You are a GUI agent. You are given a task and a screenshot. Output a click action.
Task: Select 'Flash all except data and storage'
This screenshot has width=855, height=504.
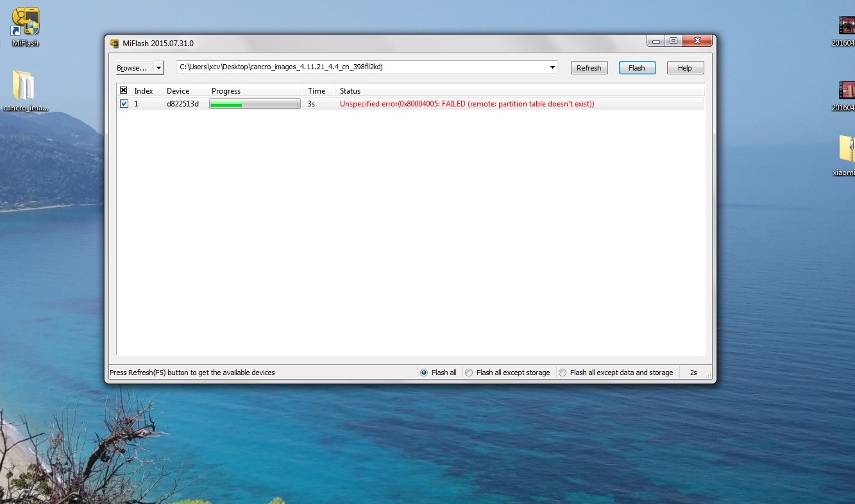pos(563,373)
